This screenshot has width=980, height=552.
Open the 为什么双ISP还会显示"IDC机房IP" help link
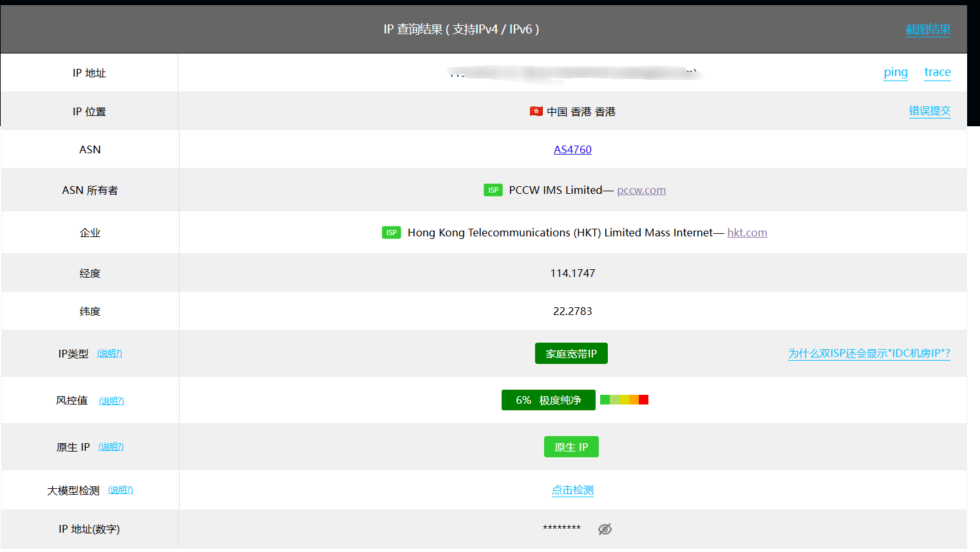point(869,353)
